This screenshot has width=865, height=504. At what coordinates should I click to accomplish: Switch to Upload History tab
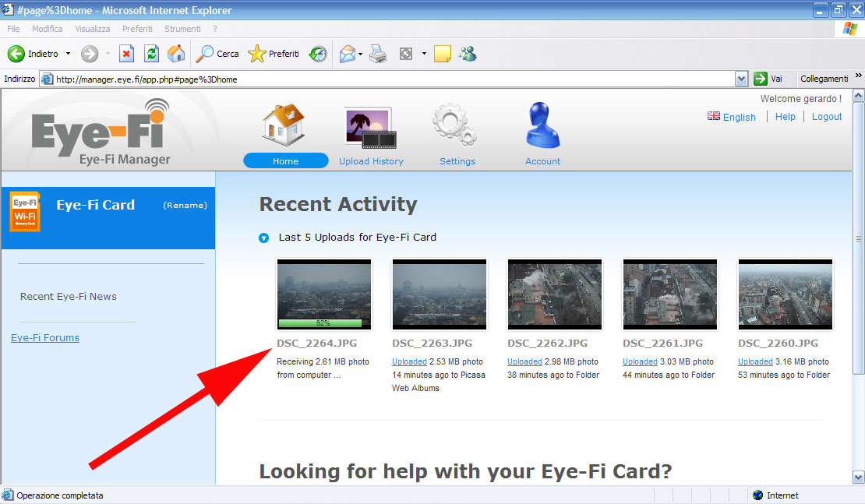[371, 161]
